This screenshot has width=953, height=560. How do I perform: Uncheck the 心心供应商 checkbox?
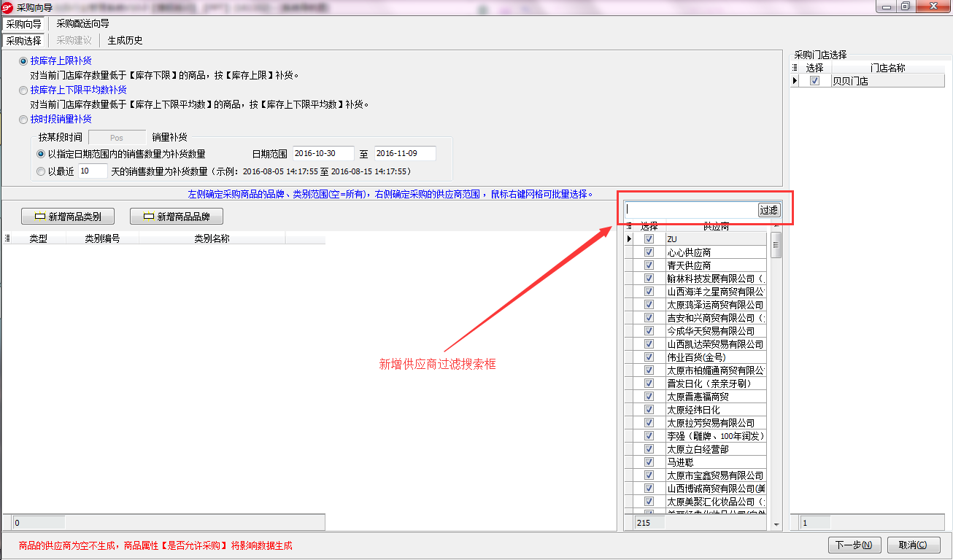(x=649, y=252)
